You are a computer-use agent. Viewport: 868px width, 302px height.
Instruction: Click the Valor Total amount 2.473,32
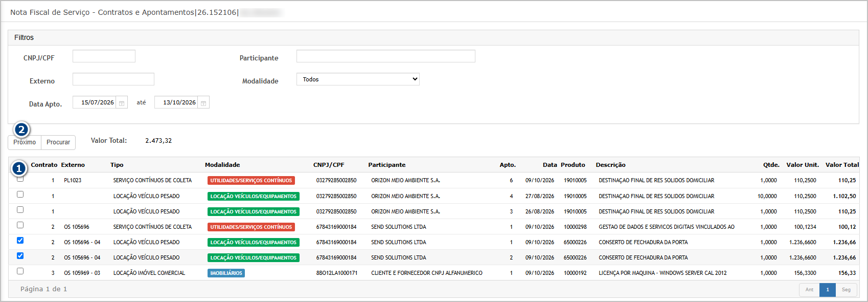tap(158, 141)
